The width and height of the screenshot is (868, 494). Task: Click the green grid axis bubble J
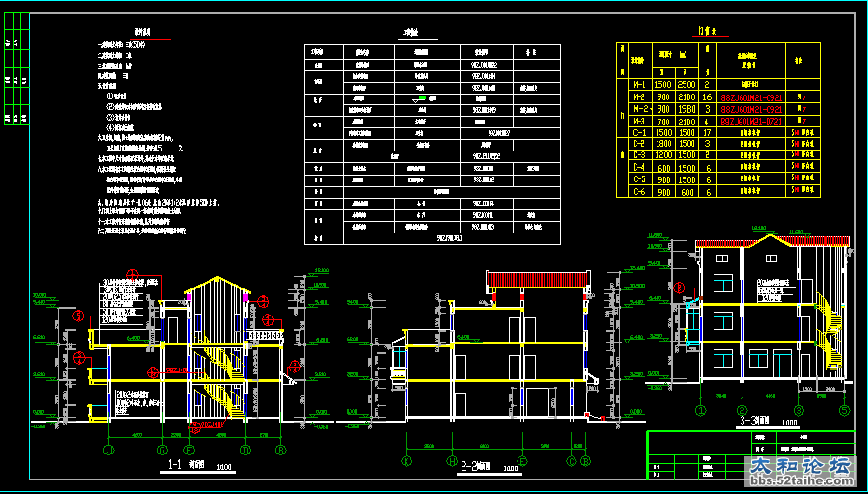click(109, 450)
